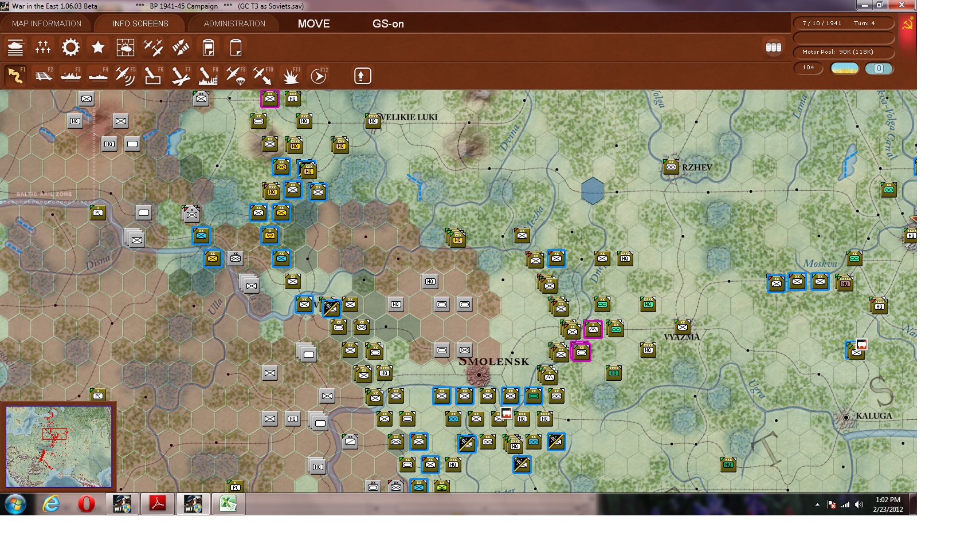Click the RZHEV map label

(x=697, y=168)
